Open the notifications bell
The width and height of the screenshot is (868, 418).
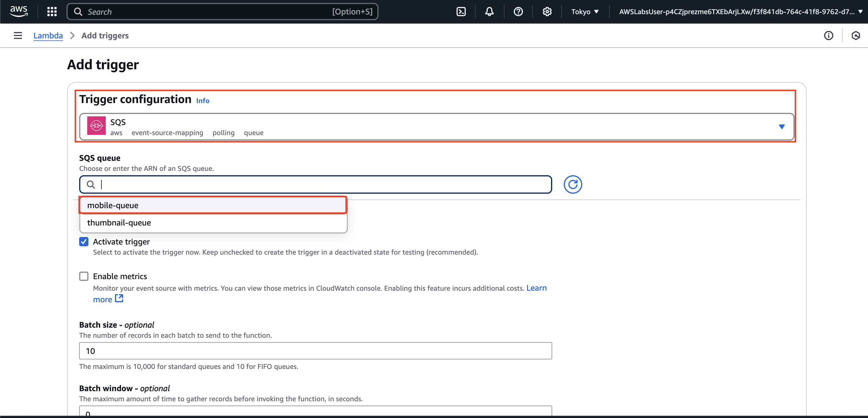pos(489,12)
